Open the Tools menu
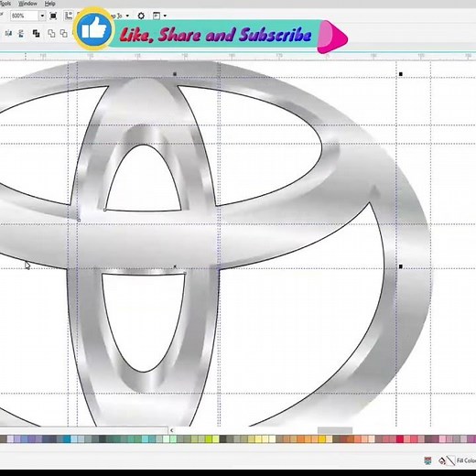The height and width of the screenshot is (476, 476). pyautogui.click(x=5, y=4)
